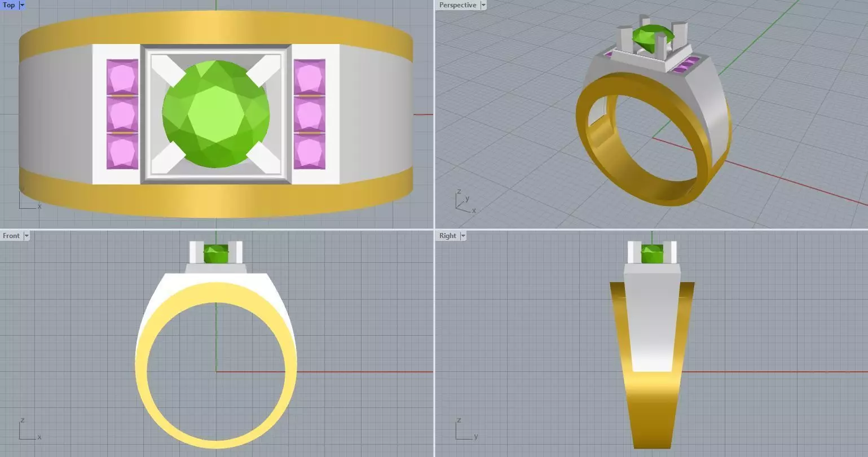Image resolution: width=868 pixels, height=457 pixels.
Task: Activate the Front viewport title label
Action: (x=11, y=236)
